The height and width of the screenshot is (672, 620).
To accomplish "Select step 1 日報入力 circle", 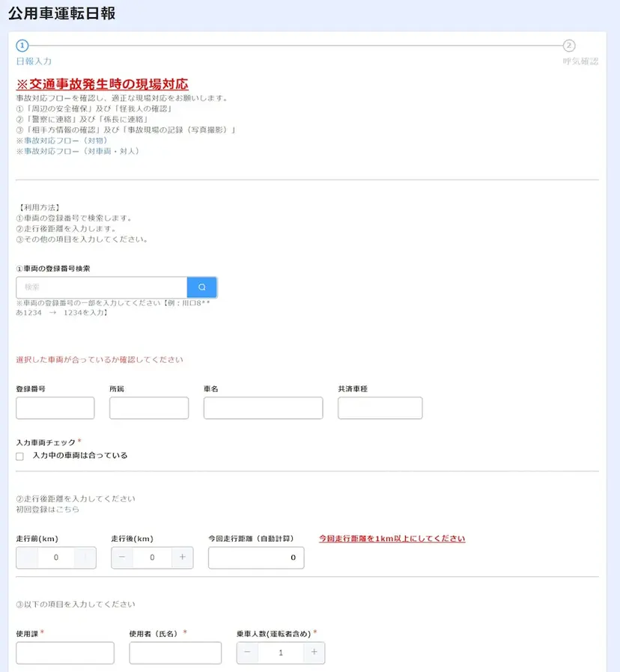I will point(22,46).
